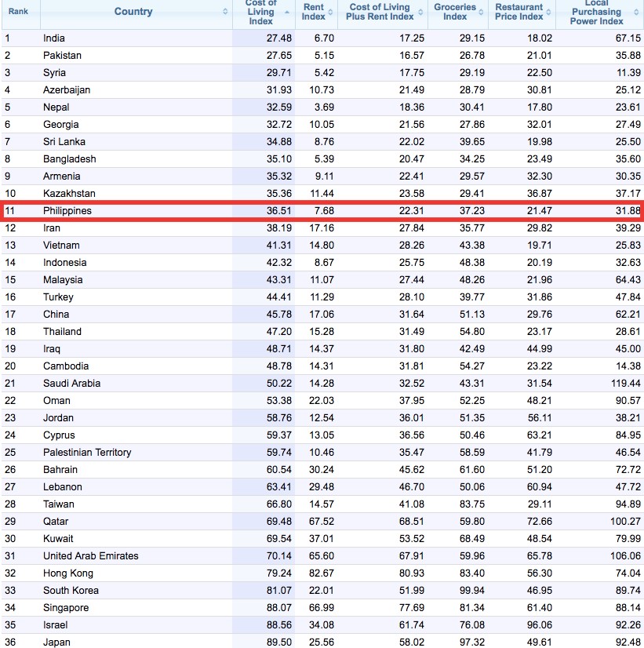This screenshot has width=644, height=648.
Task: Sort by the Country header label
Action: coord(133,12)
